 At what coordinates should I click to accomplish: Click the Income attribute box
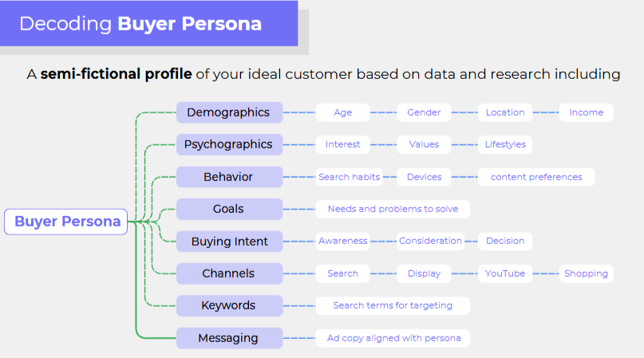coord(586,112)
